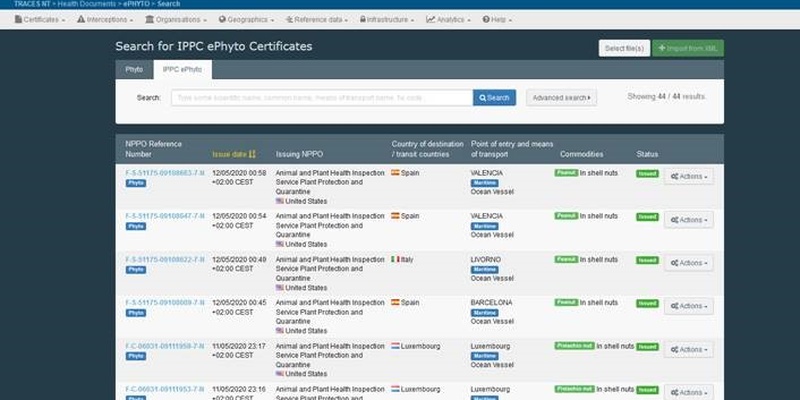
Task: Click the Issuing NPPO column header
Action: [x=299, y=154]
